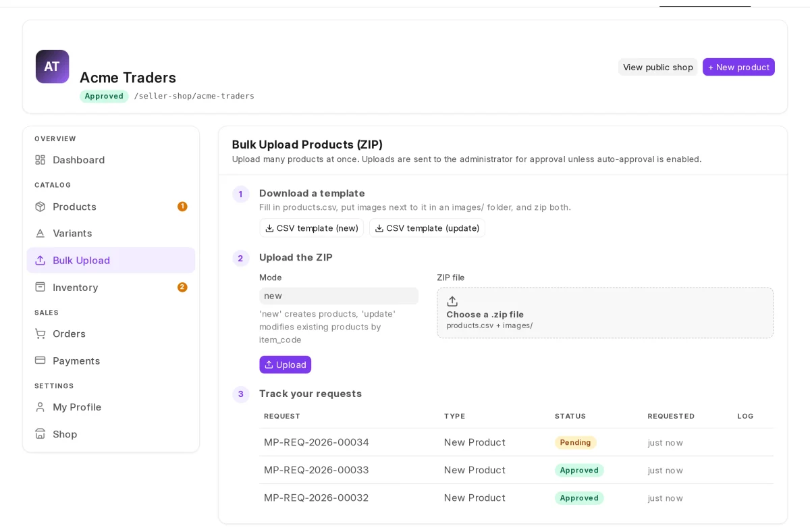The height and width of the screenshot is (532, 810).
Task: Open the Variants section
Action: [x=111, y=233]
